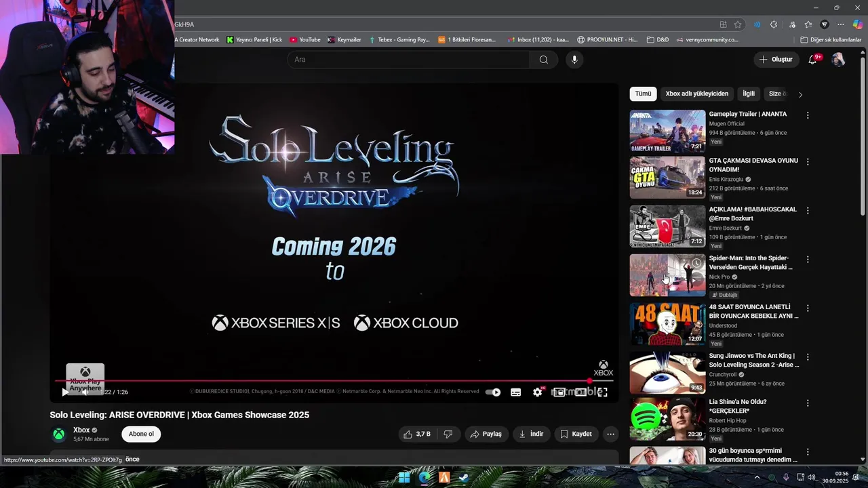Image resolution: width=868 pixels, height=488 pixels.
Task: Select the İlgili filter chip
Action: click(748, 94)
